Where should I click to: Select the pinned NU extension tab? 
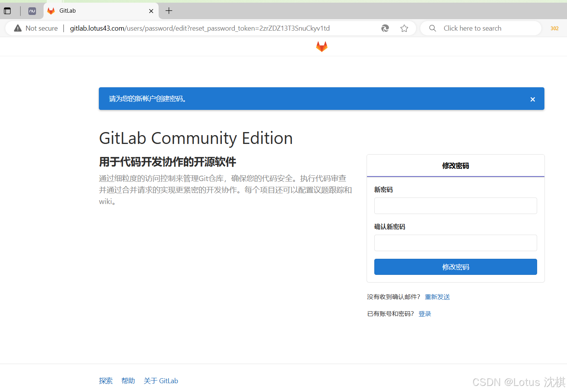pos(32,11)
